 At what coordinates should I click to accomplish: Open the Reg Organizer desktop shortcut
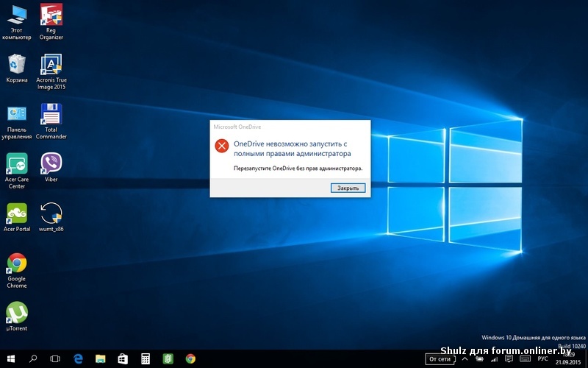(51, 16)
